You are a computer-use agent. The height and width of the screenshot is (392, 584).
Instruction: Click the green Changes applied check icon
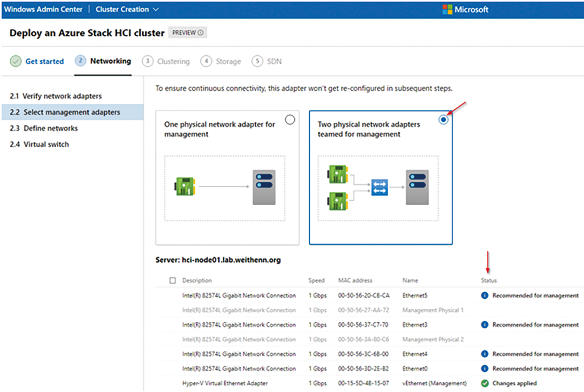coord(485,383)
